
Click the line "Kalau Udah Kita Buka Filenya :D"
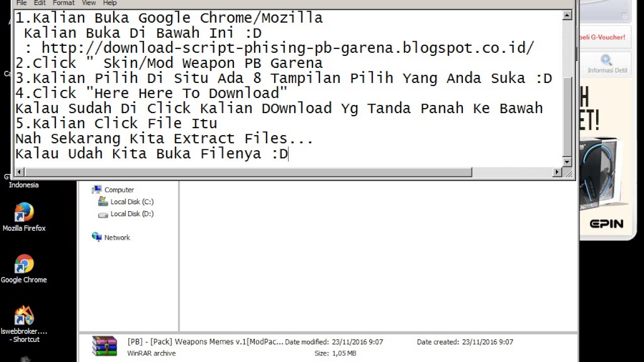[151, 154]
